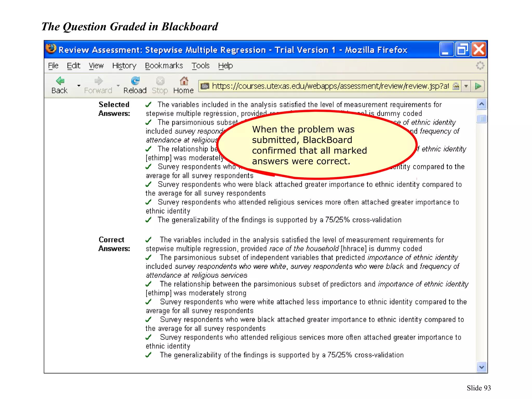The width and height of the screenshot is (532, 399).
Task: Click checkmark beside selected parsimonious subset answer
Action: pos(149,122)
